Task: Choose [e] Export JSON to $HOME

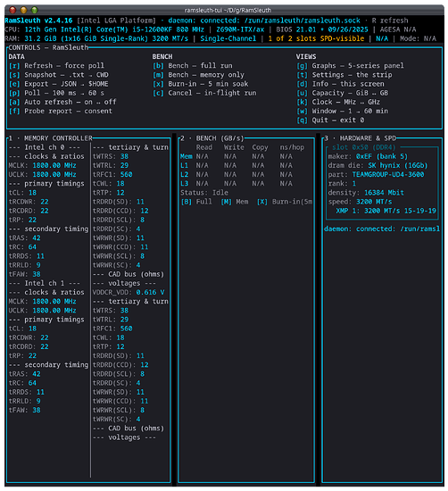Action: click(59, 84)
